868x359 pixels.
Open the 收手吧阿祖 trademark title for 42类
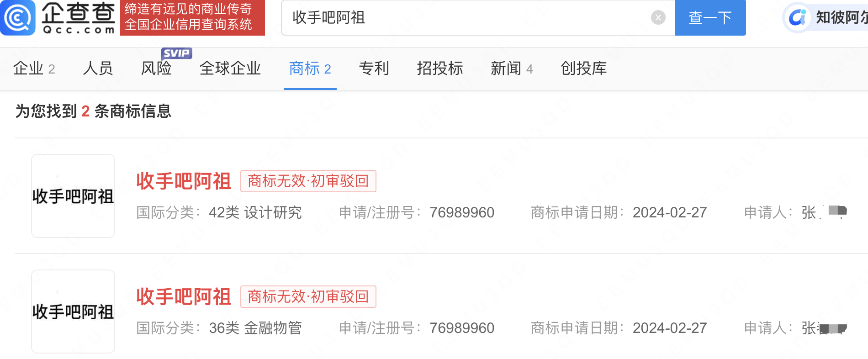click(x=184, y=181)
